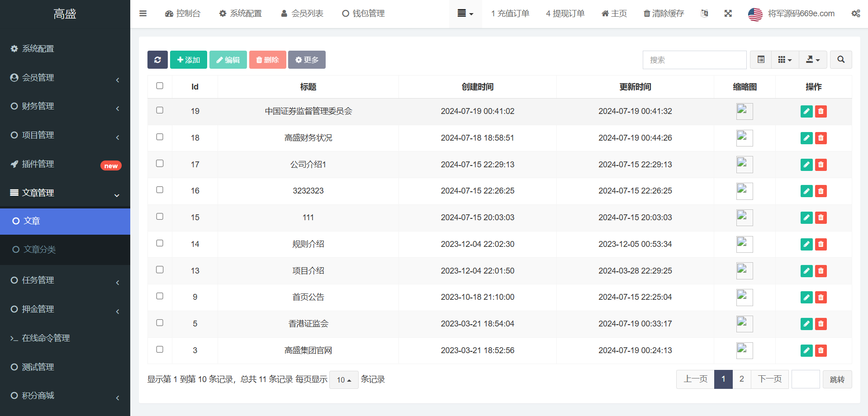Screen dimensions: 868x416
Task: Switch to the 会员列表 top tab
Action: pos(302,14)
